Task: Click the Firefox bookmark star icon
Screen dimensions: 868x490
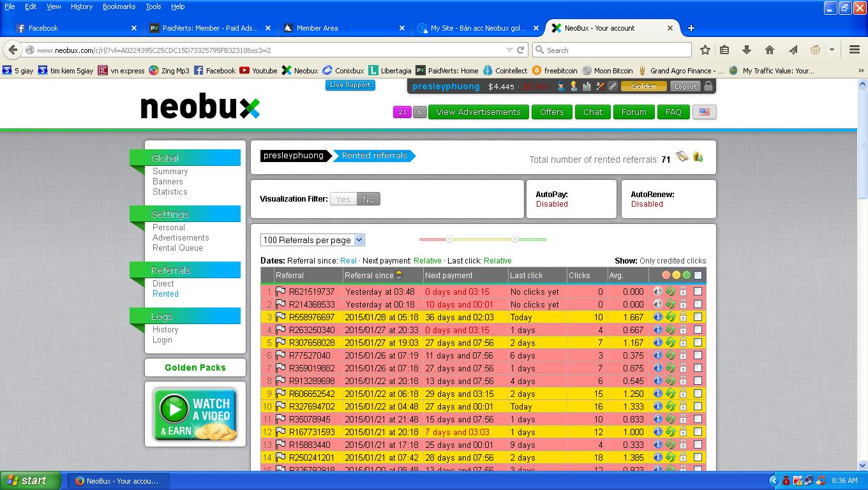Action: [x=705, y=50]
